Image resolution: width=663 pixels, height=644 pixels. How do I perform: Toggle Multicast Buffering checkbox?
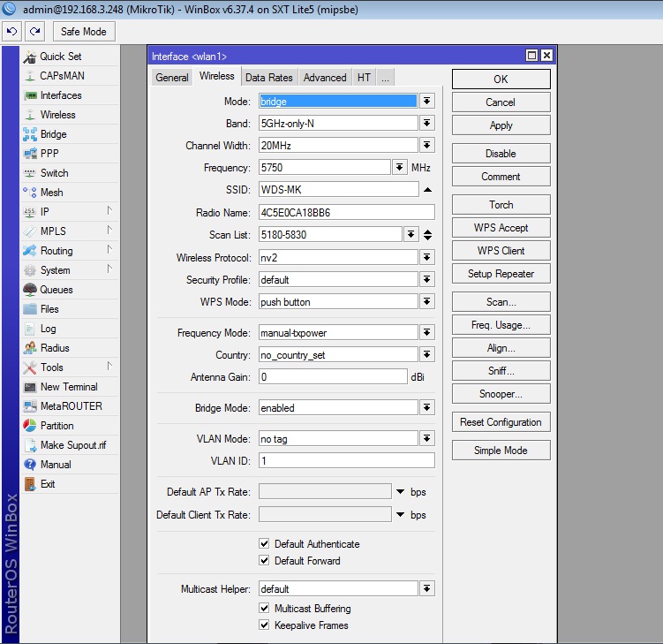click(264, 608)
